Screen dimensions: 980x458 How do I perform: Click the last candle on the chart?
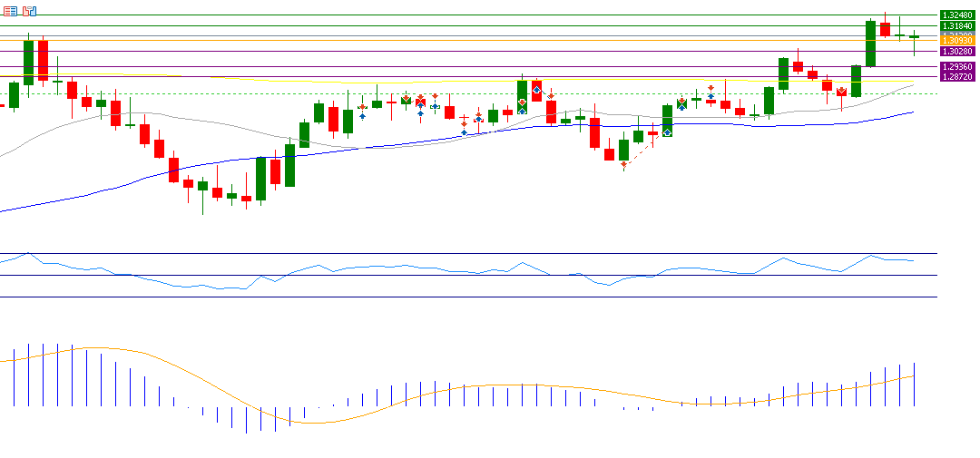point(914,37)
